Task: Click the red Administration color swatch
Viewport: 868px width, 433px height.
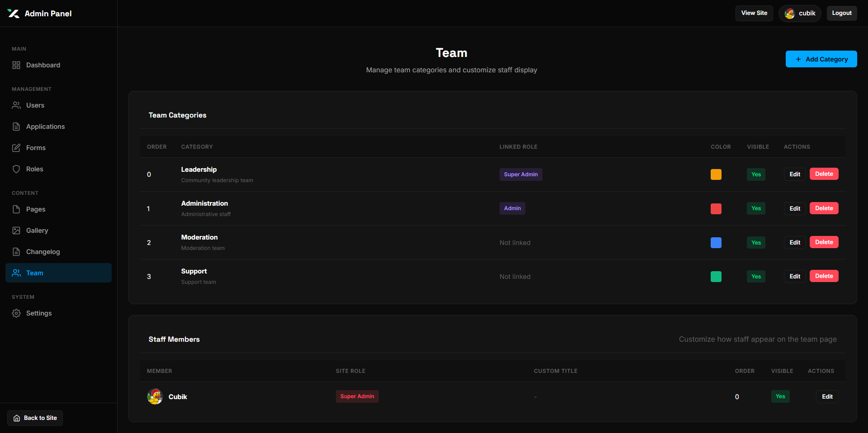Action: click(716, 209)
